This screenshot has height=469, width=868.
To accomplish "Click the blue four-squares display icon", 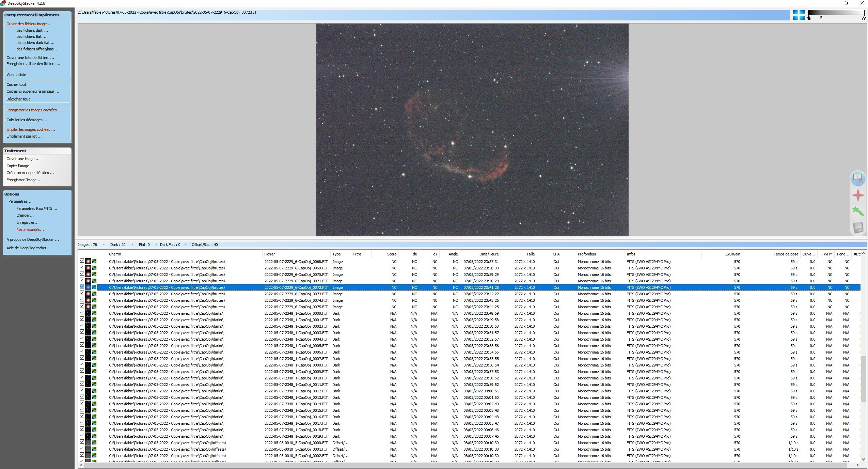I will [799, 15].
